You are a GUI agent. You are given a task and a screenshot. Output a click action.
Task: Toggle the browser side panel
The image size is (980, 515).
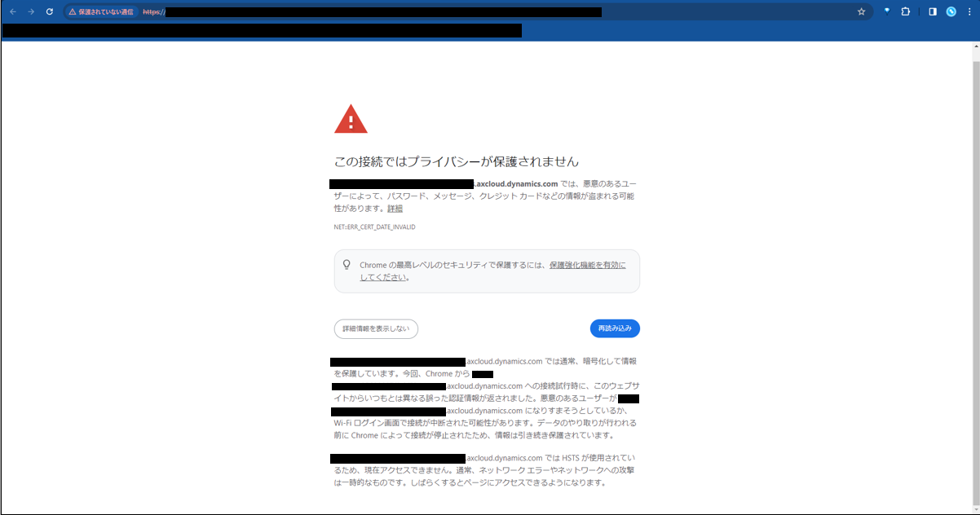(933, 12)
